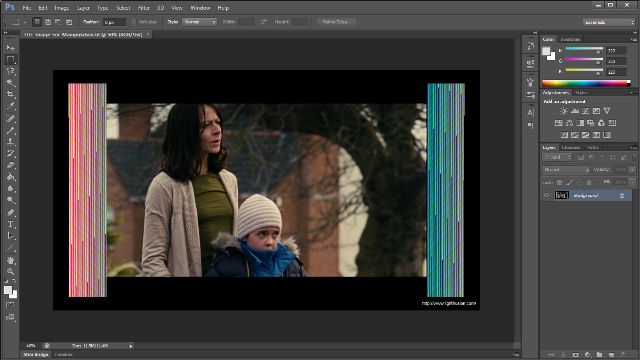Screen dimensions: 640x360
Task: Select the Eyedropper tool
Action: tap(11, 106)
